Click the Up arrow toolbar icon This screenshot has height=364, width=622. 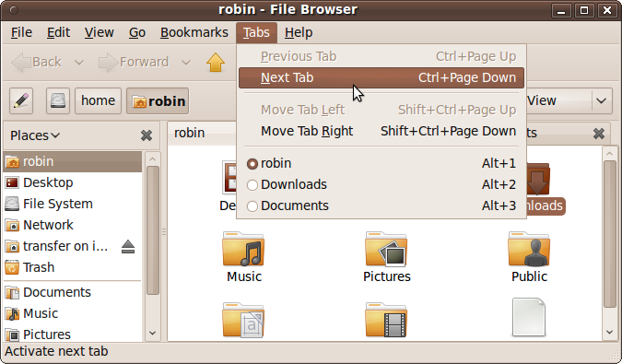(216, 63)
